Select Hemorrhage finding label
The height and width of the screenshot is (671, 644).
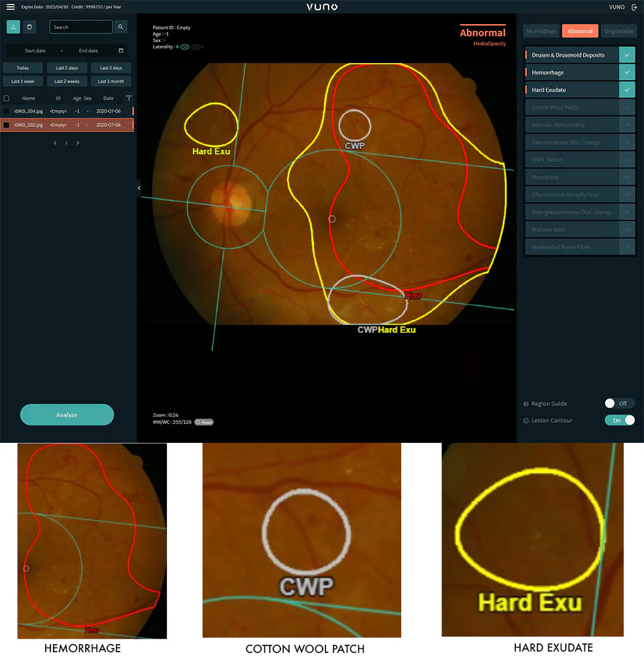point(547,72)
